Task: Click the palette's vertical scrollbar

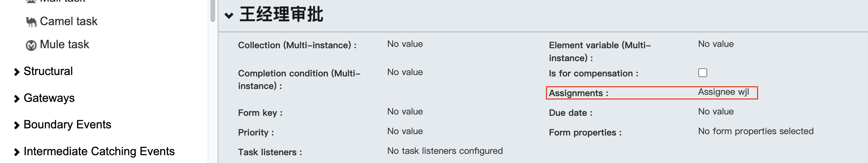Action: [x=212, y=10]
